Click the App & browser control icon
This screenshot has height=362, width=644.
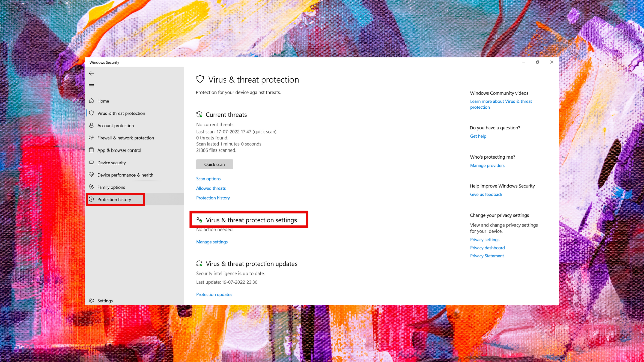pyautogui.click(x=92, y=150)
